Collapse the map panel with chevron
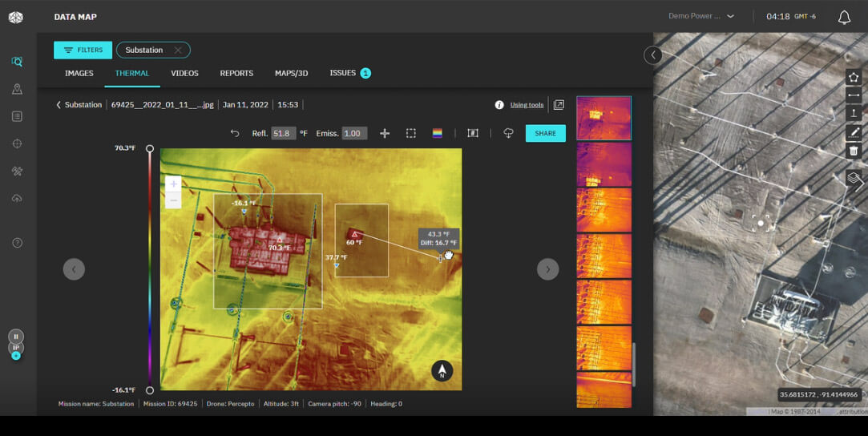This screenshot has height=436, width=868. [653, 55]
